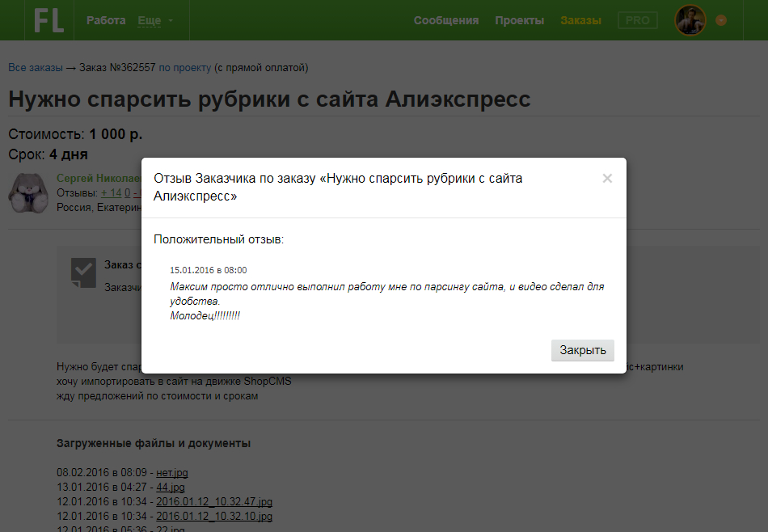Screen dimensions: 768x532
Task: Click the Стоимость 1 000 р. line
Action: click(x=75, y=134)
